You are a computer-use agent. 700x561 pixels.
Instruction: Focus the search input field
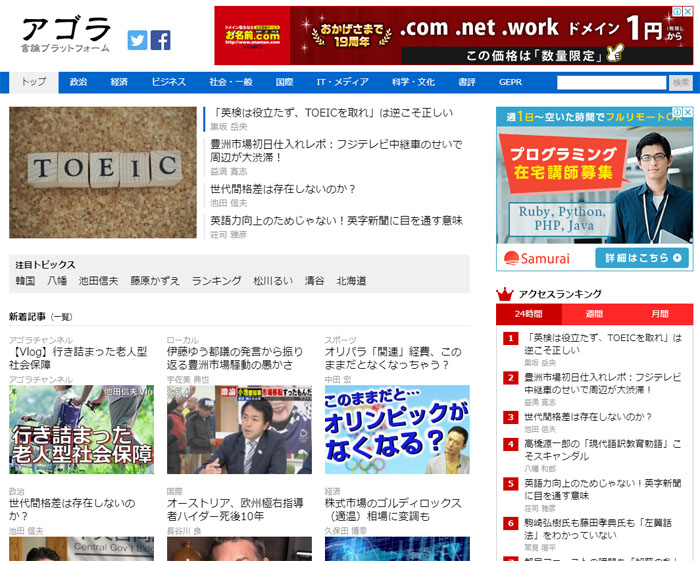pyautogui.click(x=611, y=83)
